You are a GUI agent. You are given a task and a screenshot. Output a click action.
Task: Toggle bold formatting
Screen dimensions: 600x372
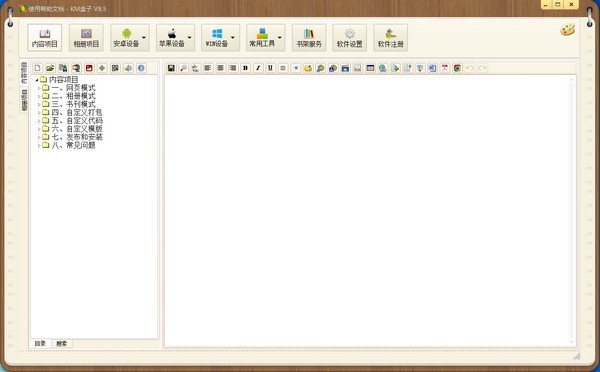click(x=245, y=68)
